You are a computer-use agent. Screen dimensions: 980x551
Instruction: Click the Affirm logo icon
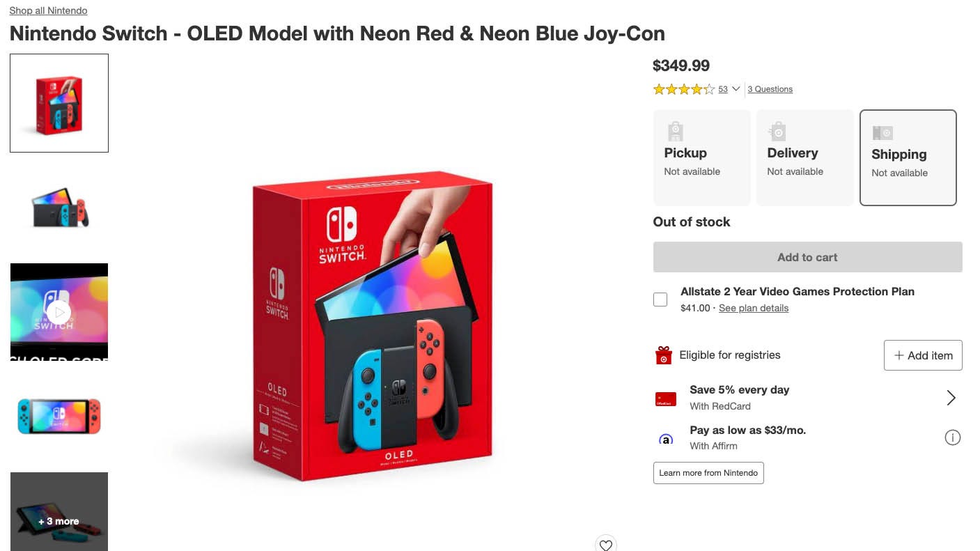pos(666,438)
